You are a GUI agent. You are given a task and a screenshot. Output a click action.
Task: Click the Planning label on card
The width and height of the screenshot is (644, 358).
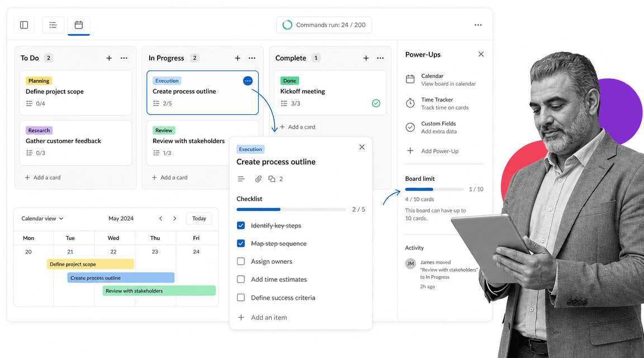(x=39, y=81)
